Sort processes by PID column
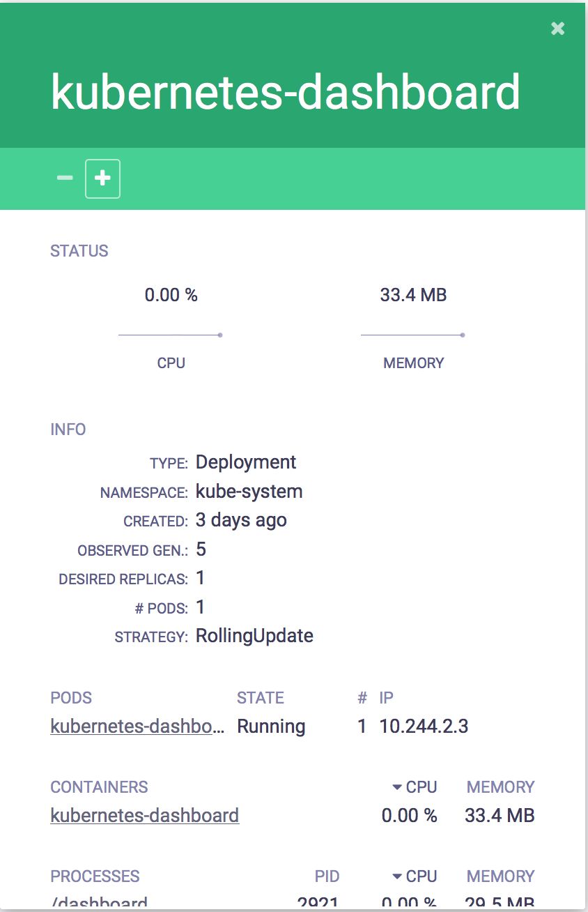 pyautogui.click(x=327, y=876)
